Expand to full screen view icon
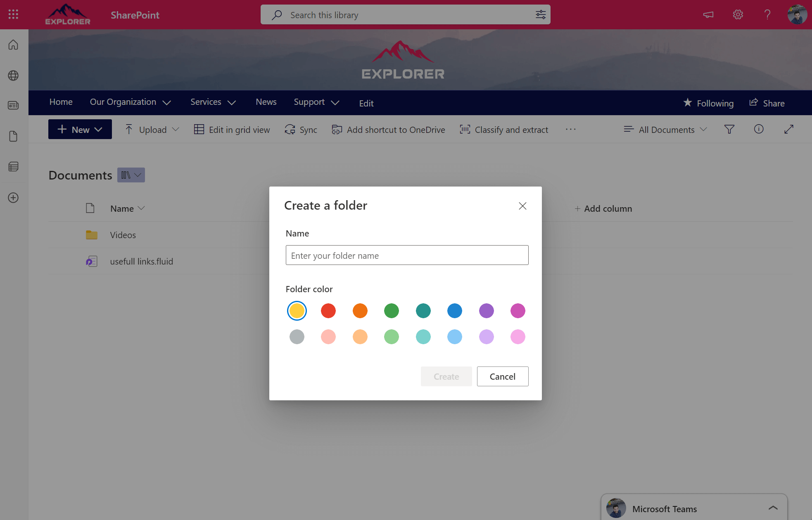The width and height of the screenshot is (812, 520). tap(789, 129)
